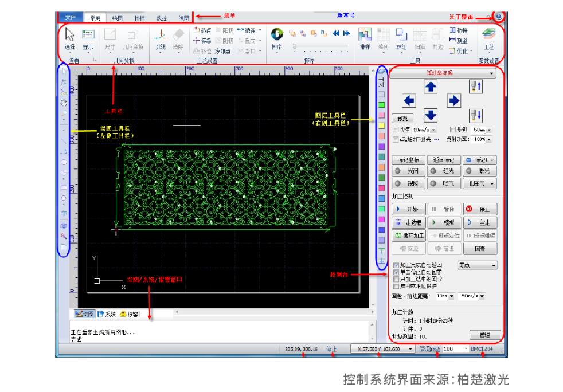The width and height of the screenshot is (563, 392).
Task: Check the 启用软限位保护 checkbox
Action: 397,285
